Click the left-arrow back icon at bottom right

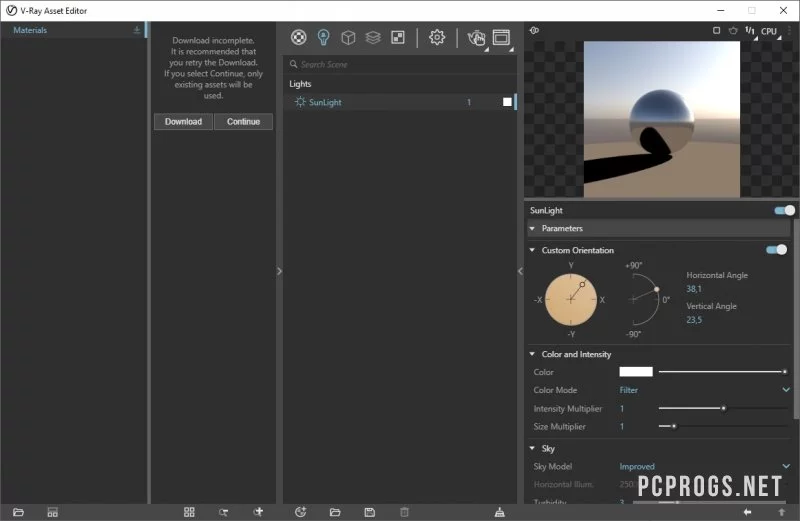click(x=747, y=512)
